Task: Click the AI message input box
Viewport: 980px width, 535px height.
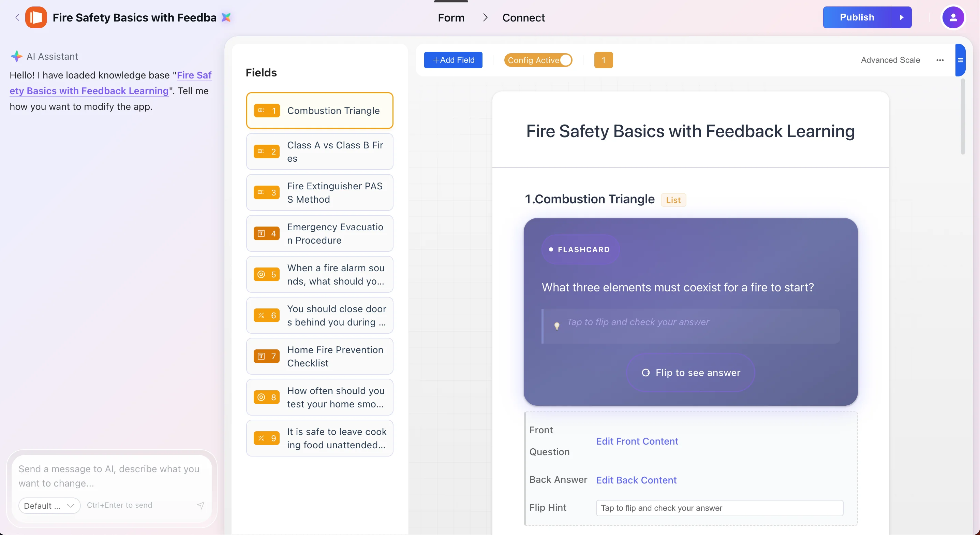Action: (x=112, y=476)
